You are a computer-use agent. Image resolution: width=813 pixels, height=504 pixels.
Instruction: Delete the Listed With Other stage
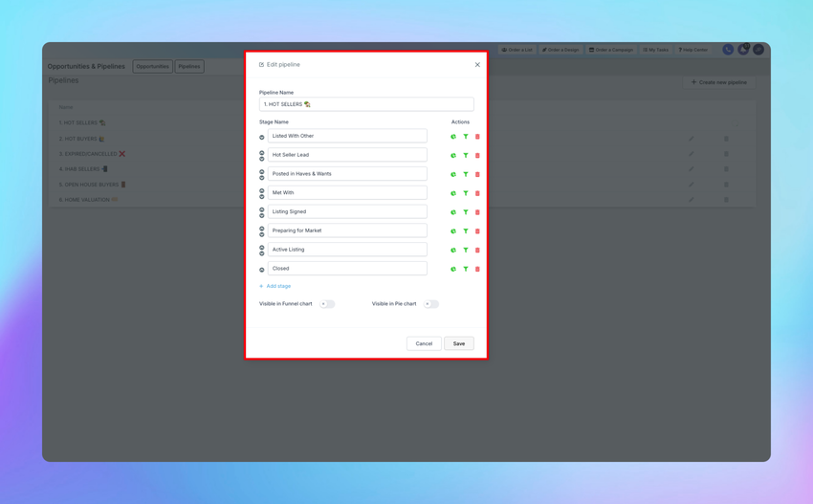tap(477, 137)
